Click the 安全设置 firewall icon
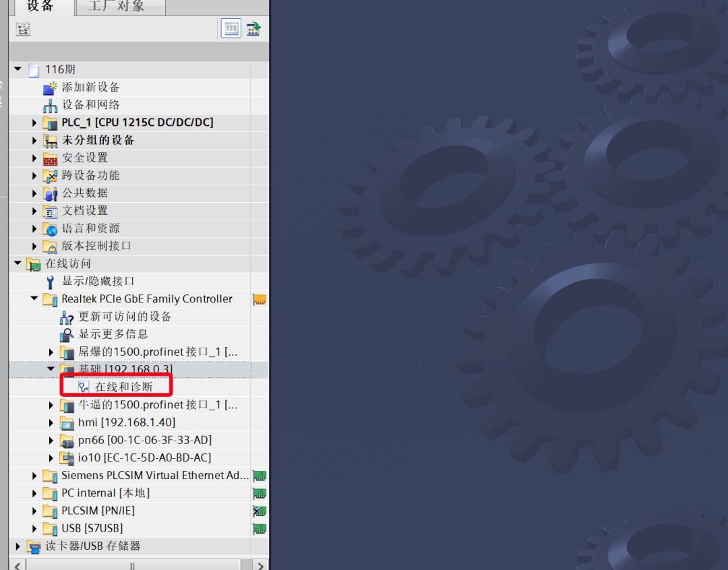This screenshot has height=570, width=728. pos(50,158)
